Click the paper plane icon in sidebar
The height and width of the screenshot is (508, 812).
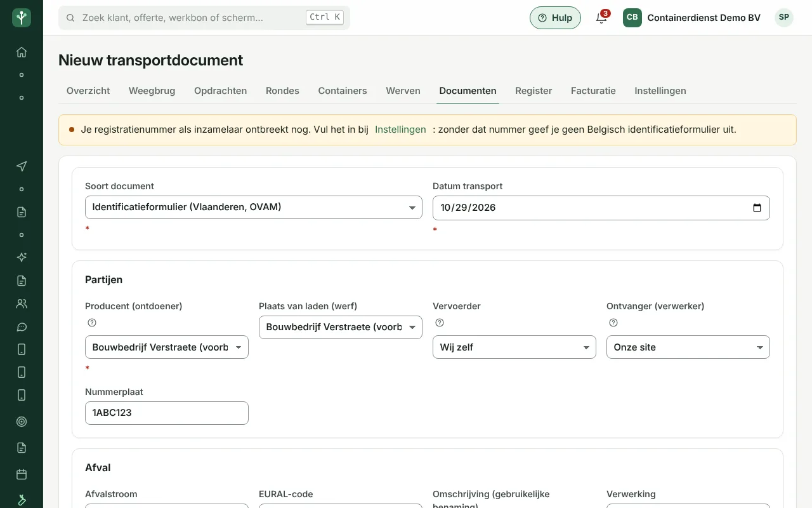[22, 166]
